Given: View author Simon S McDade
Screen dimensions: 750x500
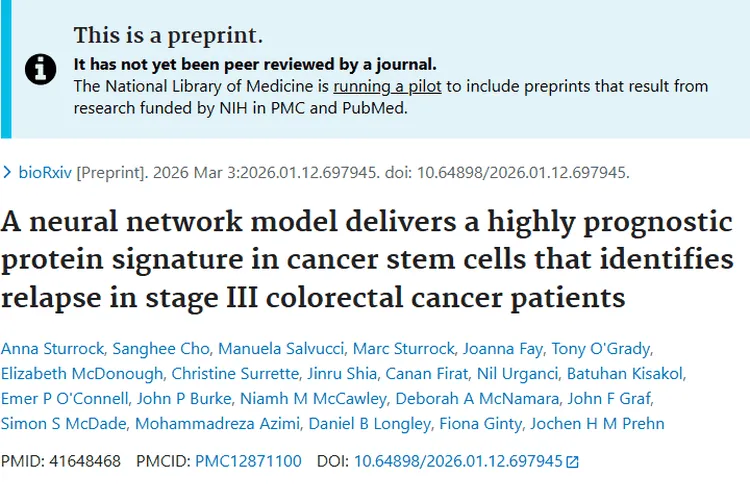Looking at the screenshot, I should coord(64,424).
